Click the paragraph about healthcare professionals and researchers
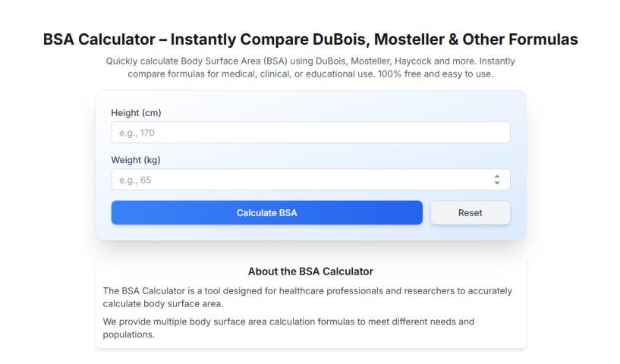 point(307,297)
